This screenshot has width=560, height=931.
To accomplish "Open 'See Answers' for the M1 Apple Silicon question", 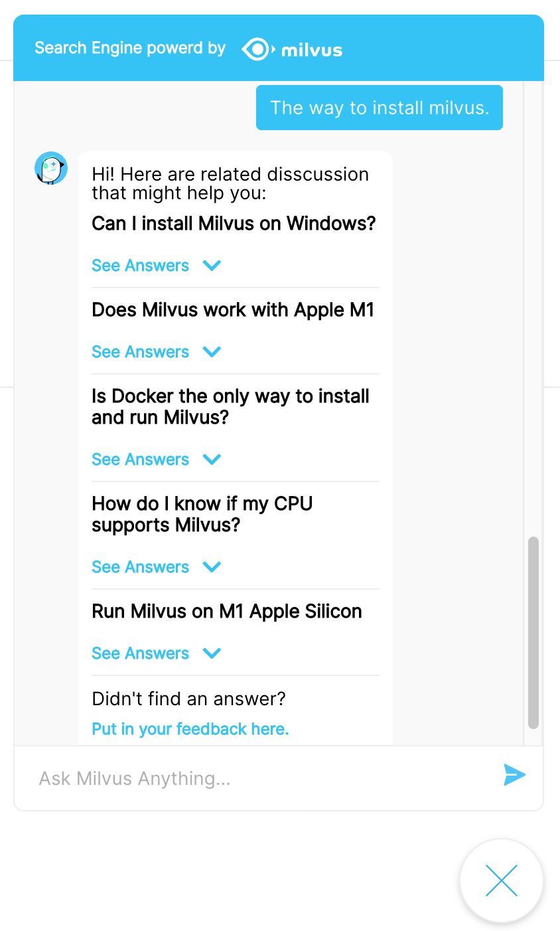I will (x=140, y=653).
